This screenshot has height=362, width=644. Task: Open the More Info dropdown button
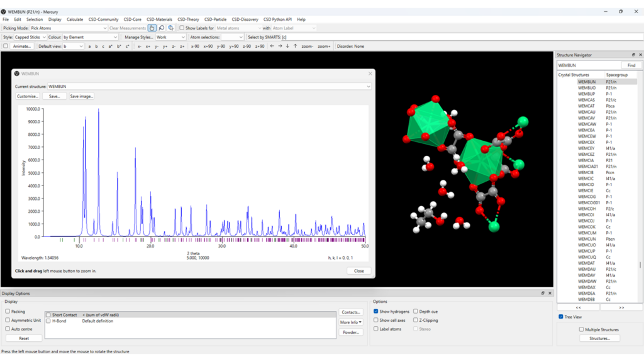tap(351, 322)
